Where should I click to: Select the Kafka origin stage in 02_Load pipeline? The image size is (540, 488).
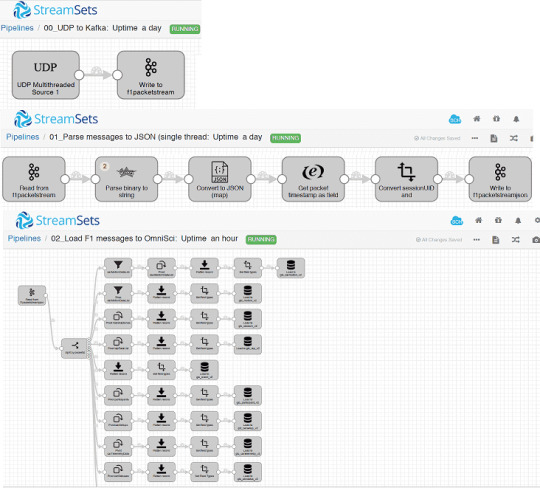32,295
